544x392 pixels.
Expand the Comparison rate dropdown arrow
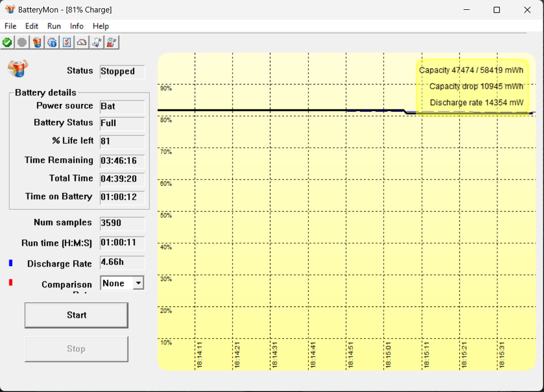138,283
